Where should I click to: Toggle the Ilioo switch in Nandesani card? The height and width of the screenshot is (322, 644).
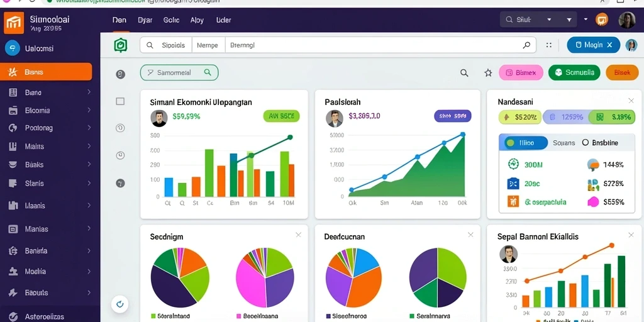point(523,143)
